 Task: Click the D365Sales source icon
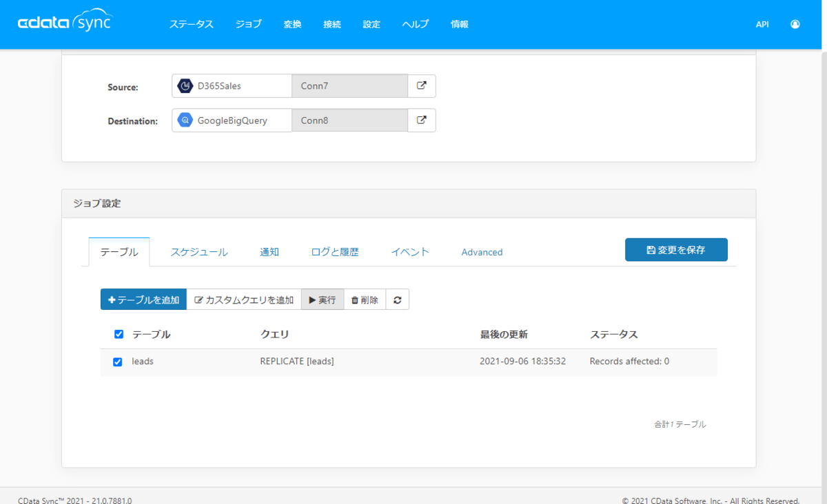(x=185, y=86)
